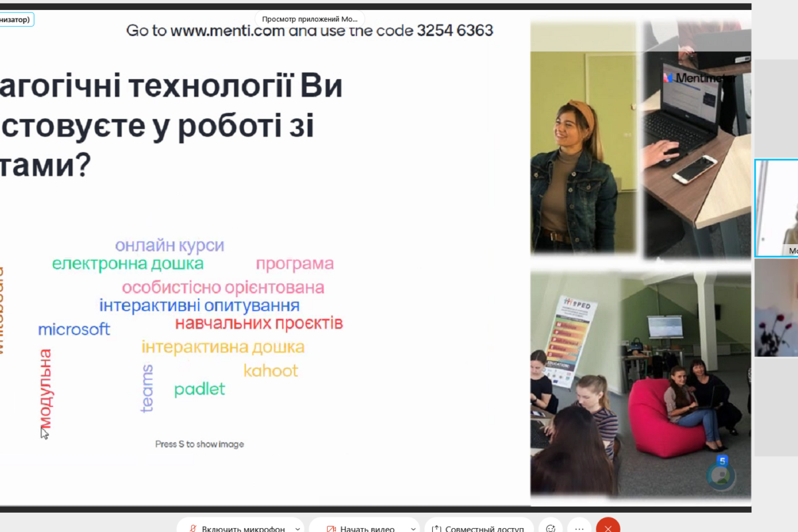Select the blue-bordered active speaker video tile

(776, 208)
